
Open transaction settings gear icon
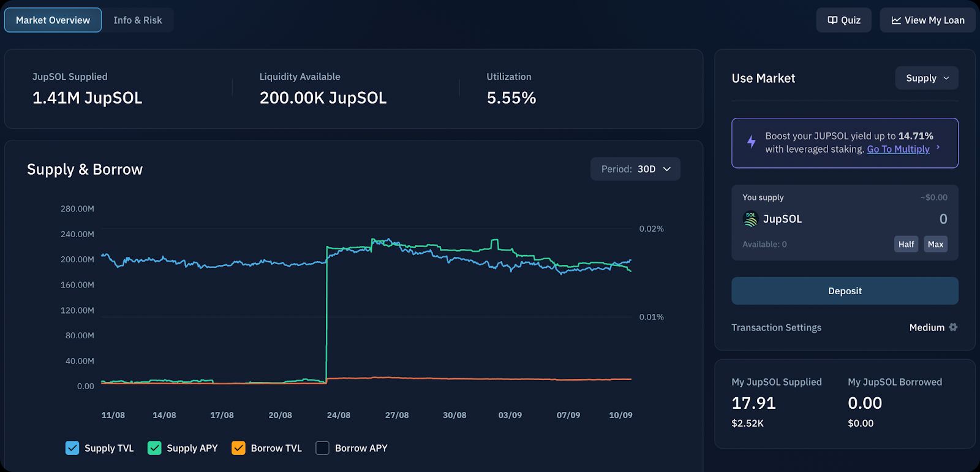tap(953, 327)
